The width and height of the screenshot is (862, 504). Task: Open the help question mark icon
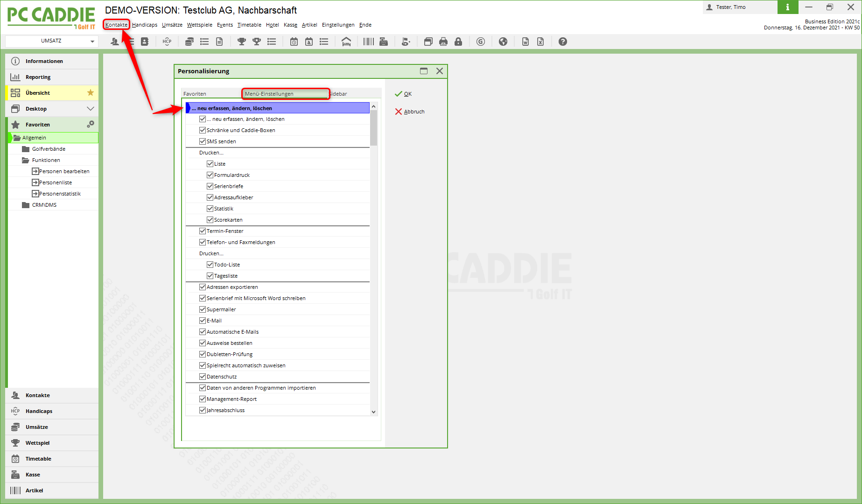coord(563,42)
